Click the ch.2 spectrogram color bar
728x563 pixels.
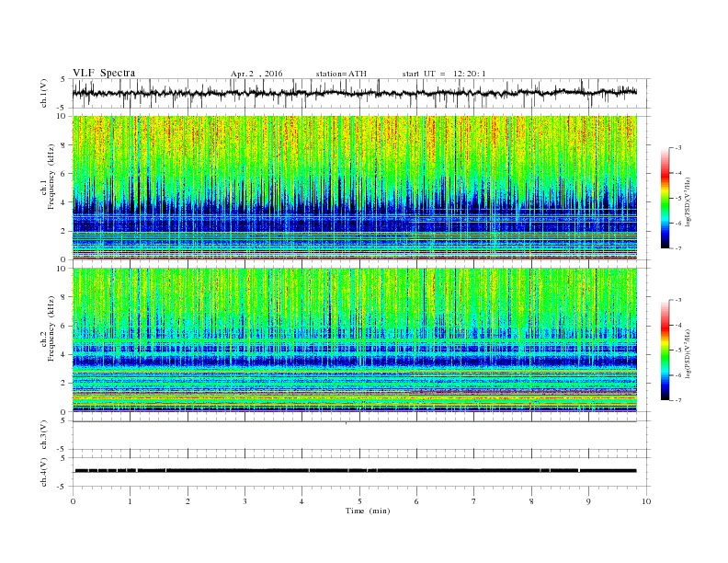pos(665,350)
